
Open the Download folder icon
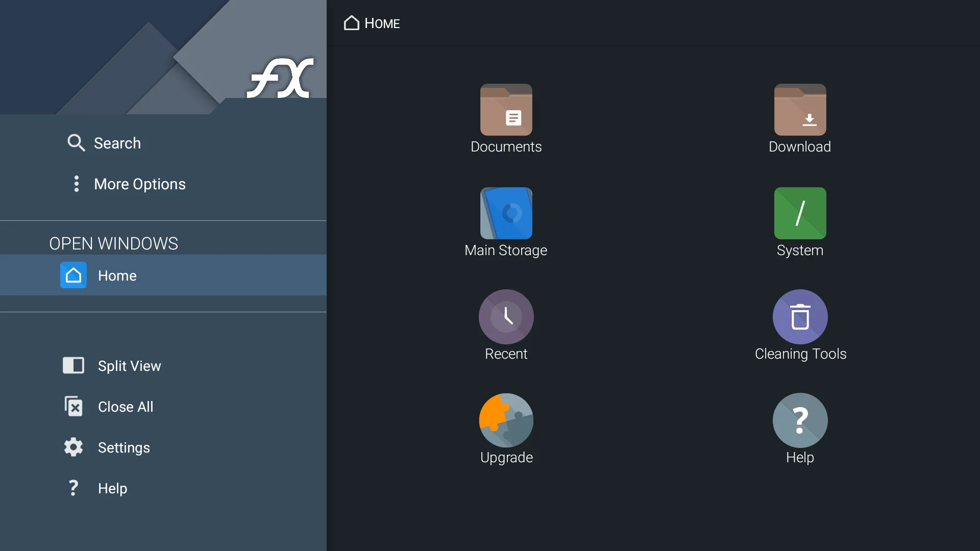click(800, 110)
